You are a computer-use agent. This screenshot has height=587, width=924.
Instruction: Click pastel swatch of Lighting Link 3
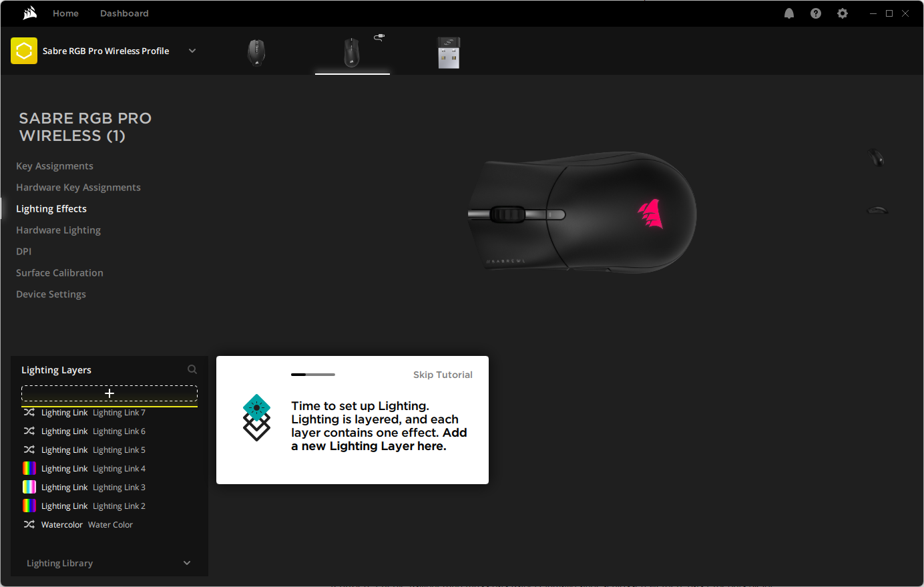point(29,487)
